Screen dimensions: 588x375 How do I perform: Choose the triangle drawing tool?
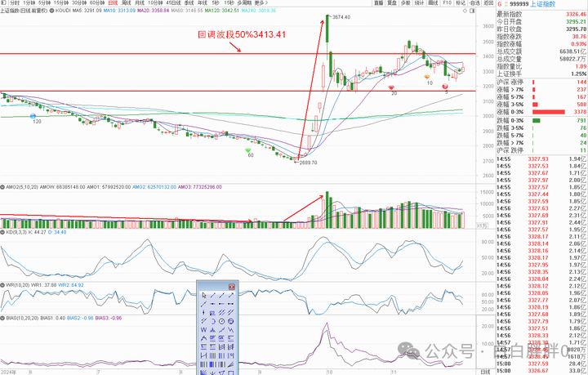(x=221, y=372)
